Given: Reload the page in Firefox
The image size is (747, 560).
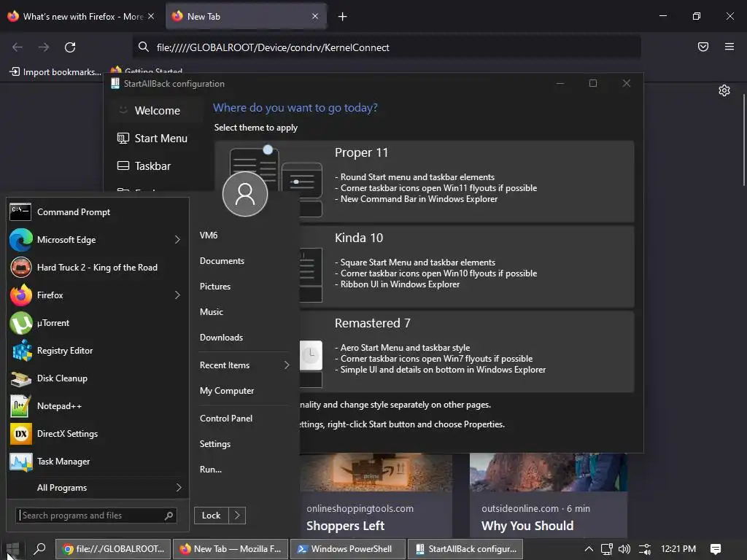Looking at the screenshot, I should tap(70, 47).
